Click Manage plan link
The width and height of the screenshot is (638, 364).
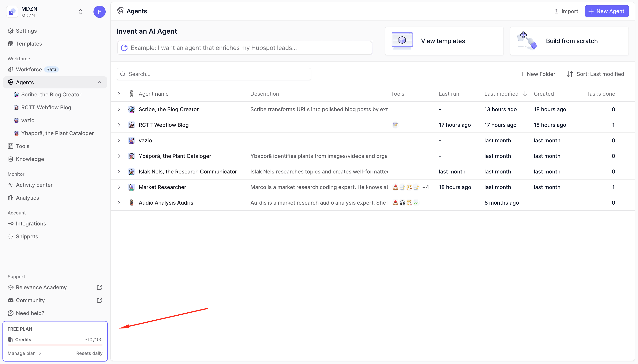click(x=24, y=353)
